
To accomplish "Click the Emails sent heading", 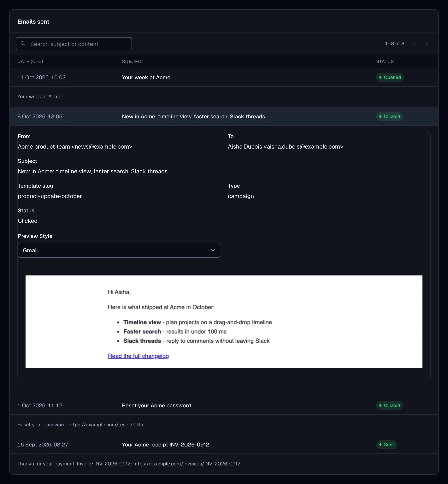I will pyautogui.click(x=33, y=22).
